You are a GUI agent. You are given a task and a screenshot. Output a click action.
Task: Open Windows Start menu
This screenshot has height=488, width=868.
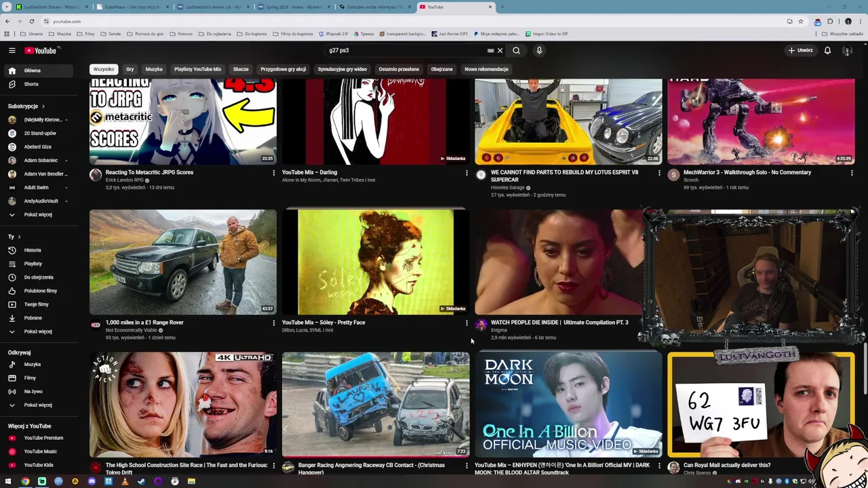7,481
